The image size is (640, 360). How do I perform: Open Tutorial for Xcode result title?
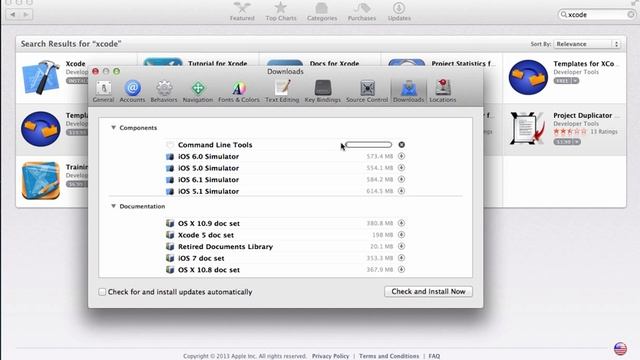coord(218,64)
